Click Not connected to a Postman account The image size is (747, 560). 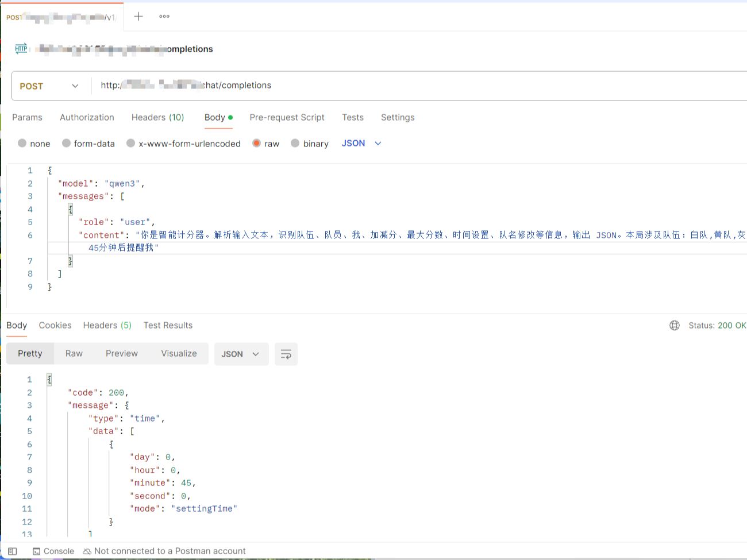(x=164, y=551)
